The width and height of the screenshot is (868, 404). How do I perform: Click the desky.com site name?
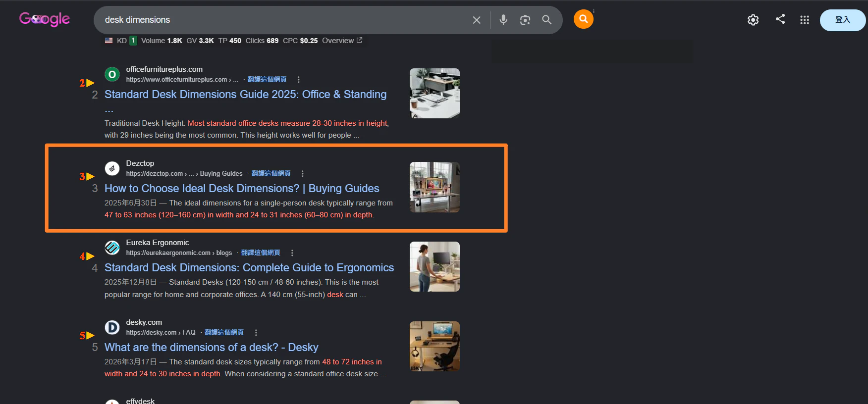tap(144, 322)
